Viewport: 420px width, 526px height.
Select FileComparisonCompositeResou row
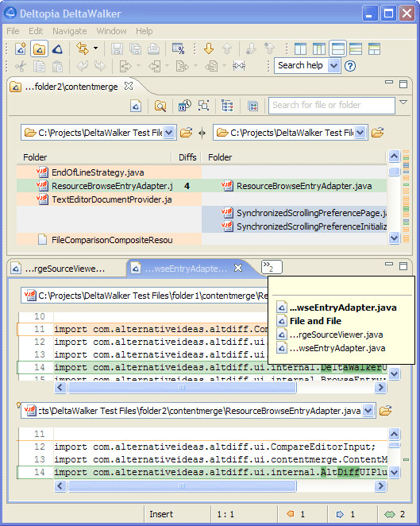point(109,240)
